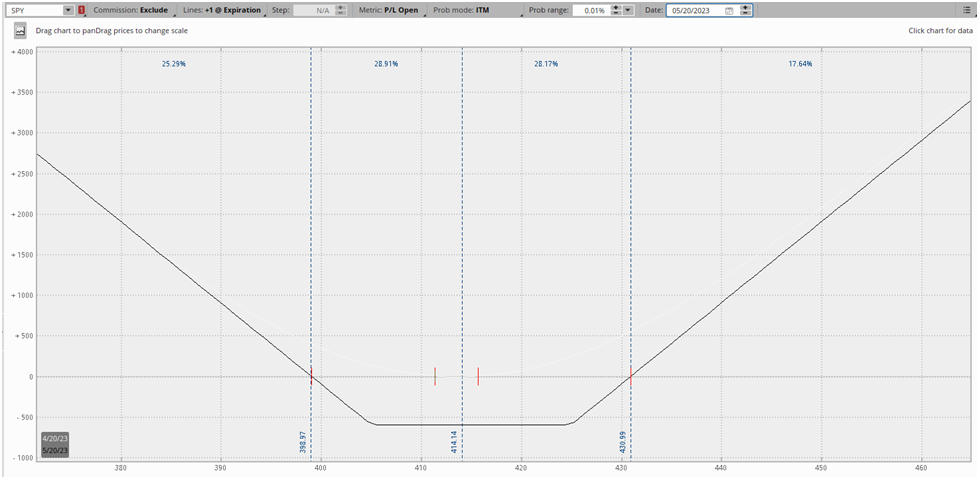Open the Prob range dropdown arrow
The width and height of the screenshot is (979, 479).
tap(628, 10)
